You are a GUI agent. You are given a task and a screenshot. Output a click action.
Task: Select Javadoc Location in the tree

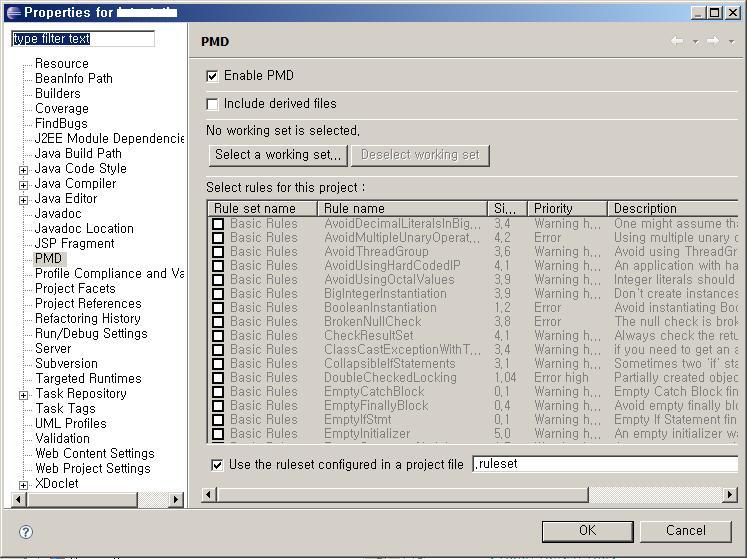(x=84, y=229)
